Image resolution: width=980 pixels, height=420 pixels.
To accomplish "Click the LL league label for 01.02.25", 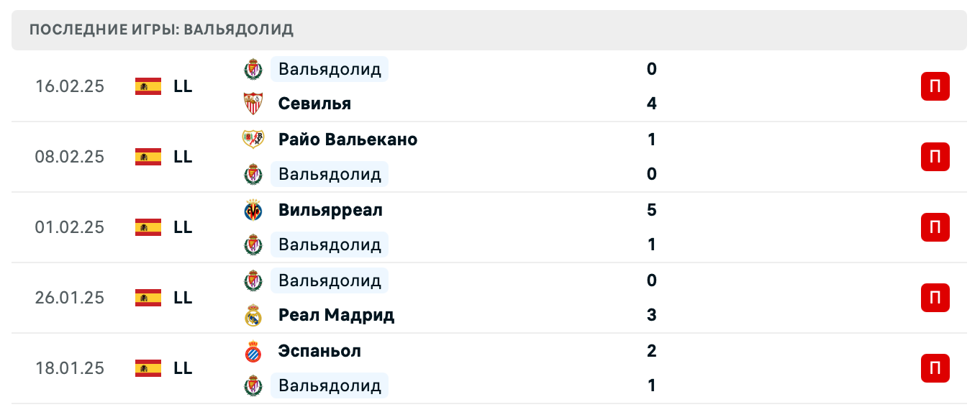I will click(x=183, y=227).
